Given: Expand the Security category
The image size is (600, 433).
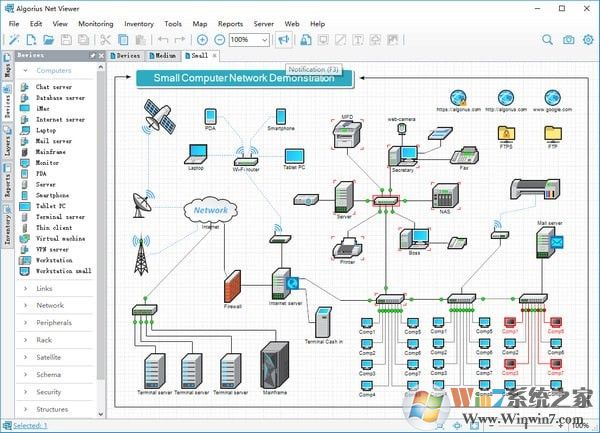Looking at the screenshot, I should click(x=26, y=392).
